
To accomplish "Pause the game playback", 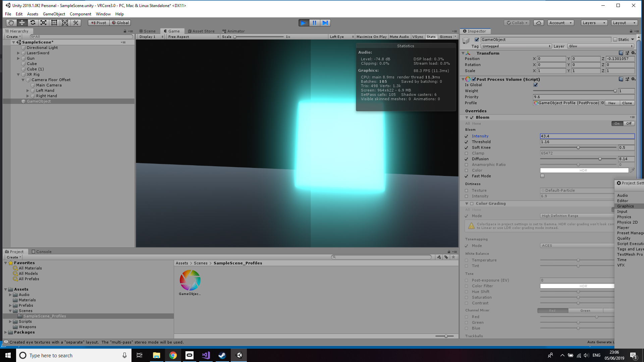I will pos(314,23).
